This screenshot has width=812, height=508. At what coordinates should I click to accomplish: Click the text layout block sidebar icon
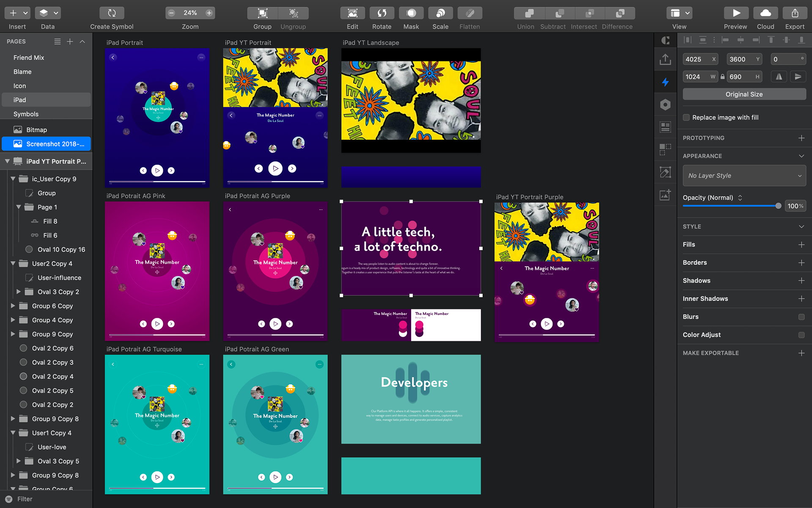(665, 127)
